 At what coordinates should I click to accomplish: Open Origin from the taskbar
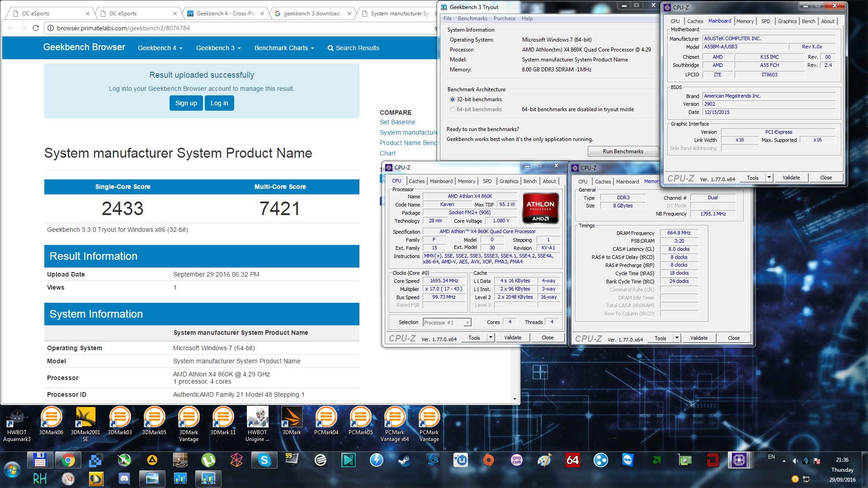click(488, 460)
